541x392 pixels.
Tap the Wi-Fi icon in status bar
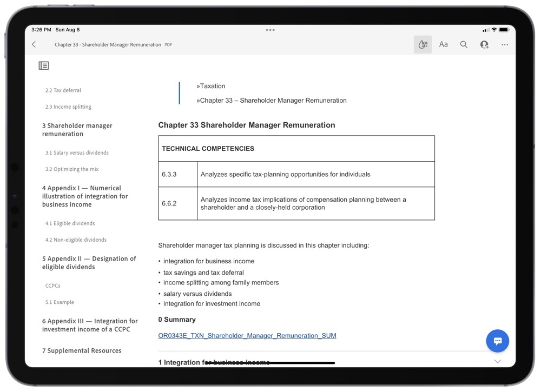pos(494,30)
